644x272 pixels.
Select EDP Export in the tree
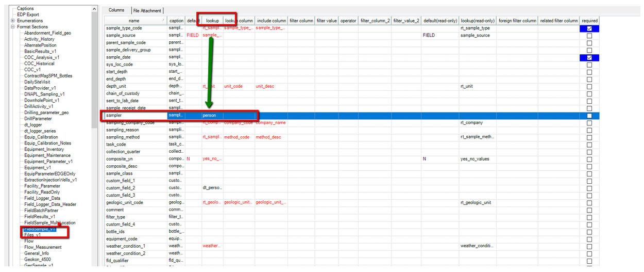tap(28, 14)
